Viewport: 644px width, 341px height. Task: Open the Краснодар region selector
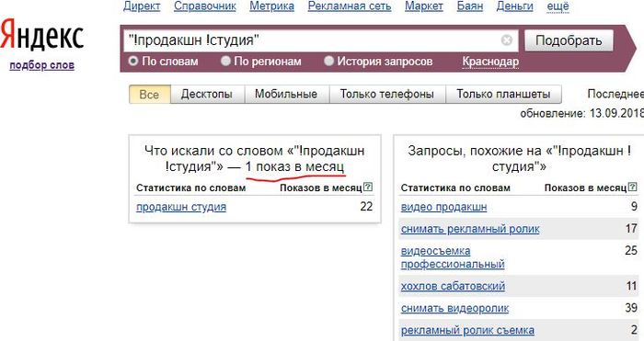[490, 62]
